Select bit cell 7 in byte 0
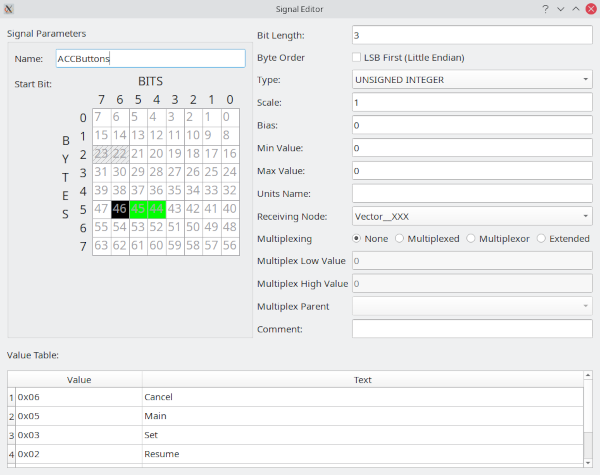This screenshot has height=475, width=600. (101, 118)
